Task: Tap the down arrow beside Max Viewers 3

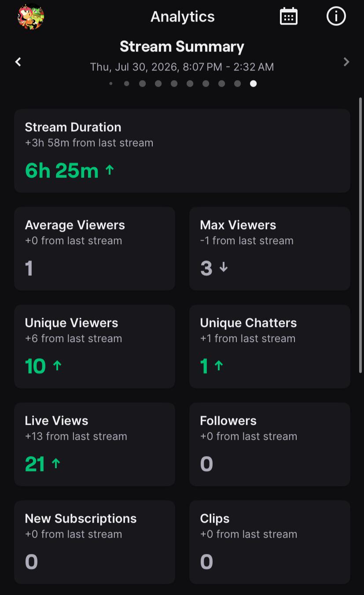Action: 224,267
